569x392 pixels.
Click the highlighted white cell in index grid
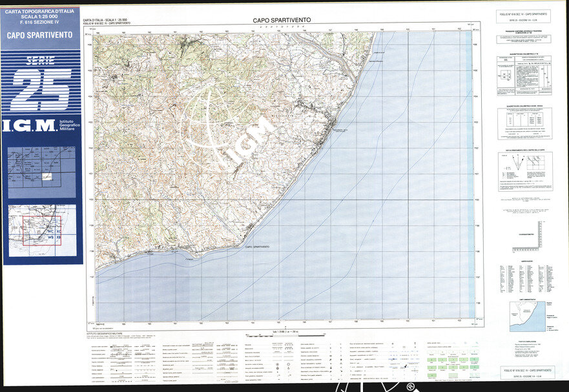pyautogui.click(x=47, y=176)
